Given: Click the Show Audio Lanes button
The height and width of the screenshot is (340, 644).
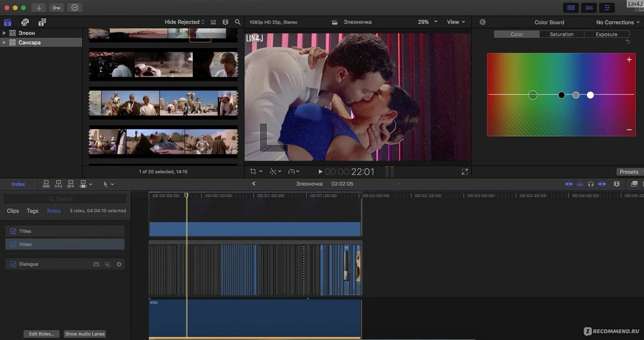Looking at the screenshot, I should [x=85, y=334].
